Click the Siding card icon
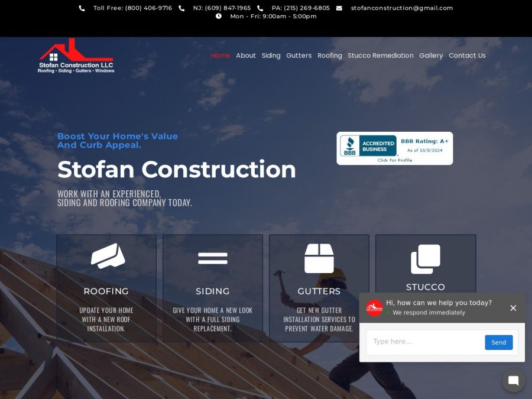Image resolution: width=532 pixels, height=399 pixels. coord(213,258)
